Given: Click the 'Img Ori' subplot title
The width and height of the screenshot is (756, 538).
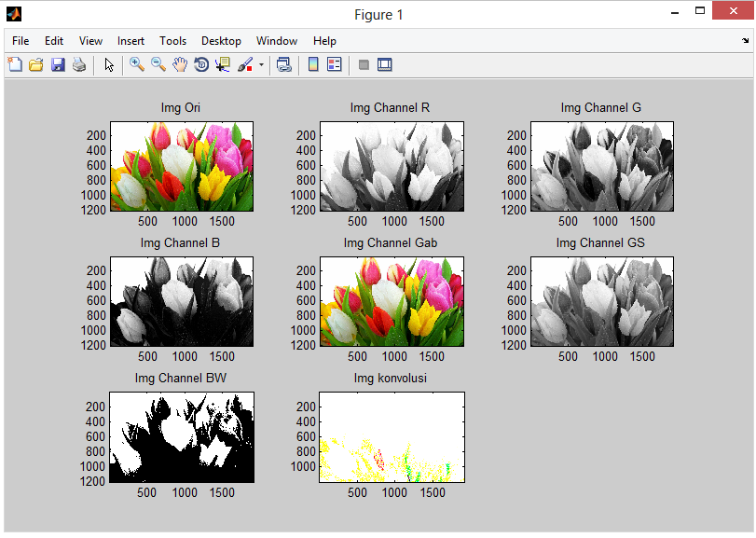Looking at the screenshot, I should click(x=180, y=107).
